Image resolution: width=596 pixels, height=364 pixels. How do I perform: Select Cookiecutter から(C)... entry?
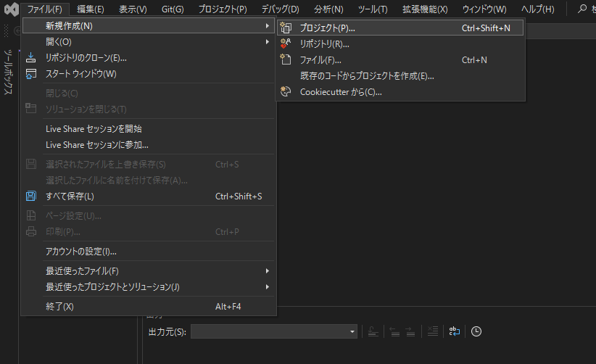coord(401,91)
